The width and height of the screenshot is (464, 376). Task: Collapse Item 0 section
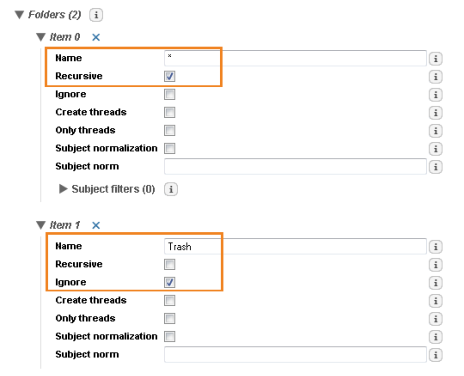[41, 37]
